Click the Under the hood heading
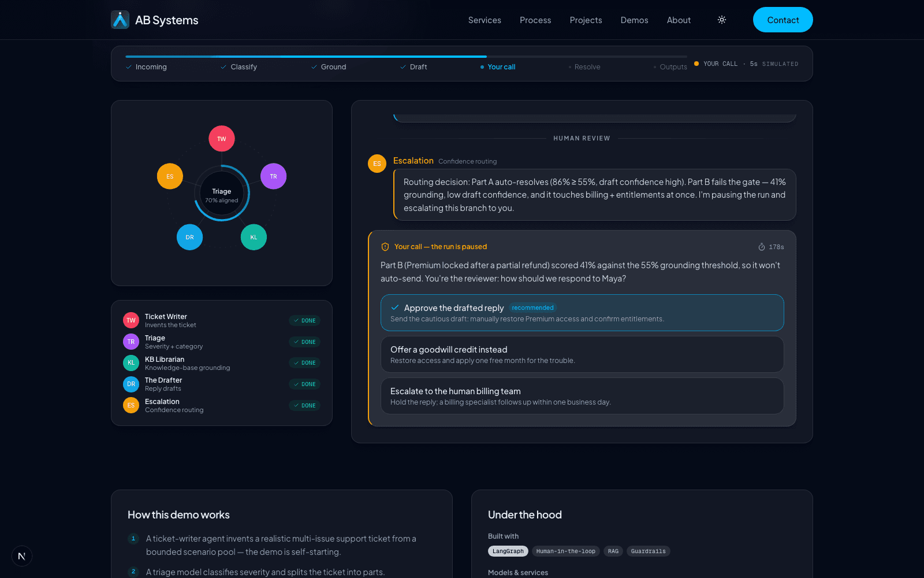 coord(525,515)
